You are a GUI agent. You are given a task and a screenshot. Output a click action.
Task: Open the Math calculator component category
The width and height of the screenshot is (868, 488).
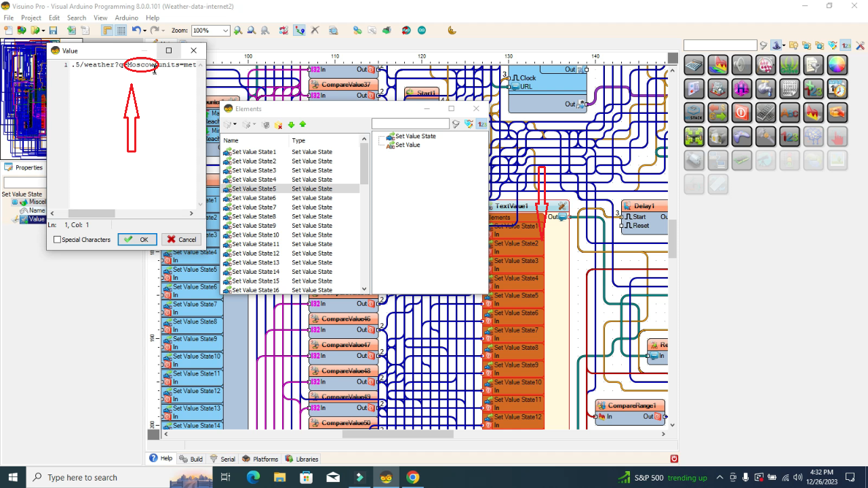tap(694, 65)
